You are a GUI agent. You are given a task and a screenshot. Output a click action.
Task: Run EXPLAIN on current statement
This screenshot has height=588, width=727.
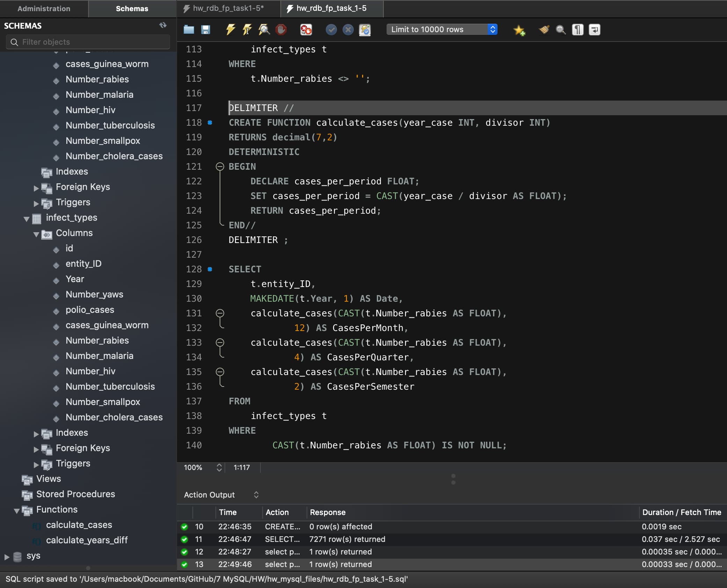point(264,30)
